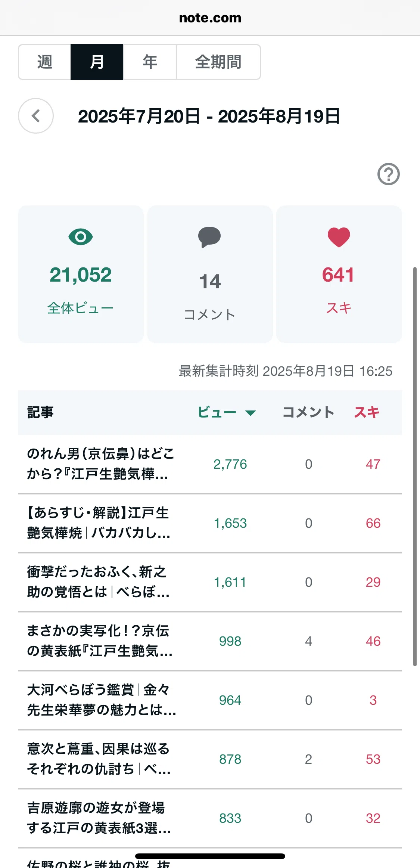Viewport: 420px width, 868px height.
Task: Switch to the 週 tab
Action: [x=45, y=62]
